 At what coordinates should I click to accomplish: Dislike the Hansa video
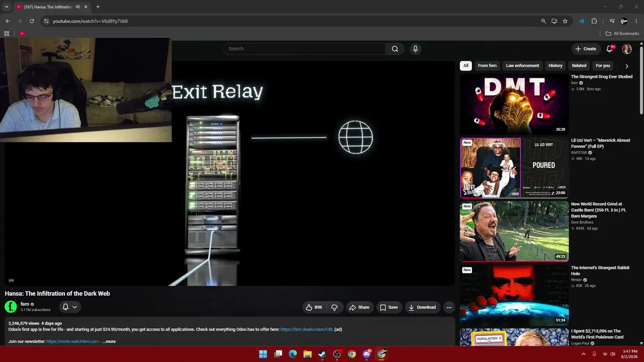pos(334,307)
